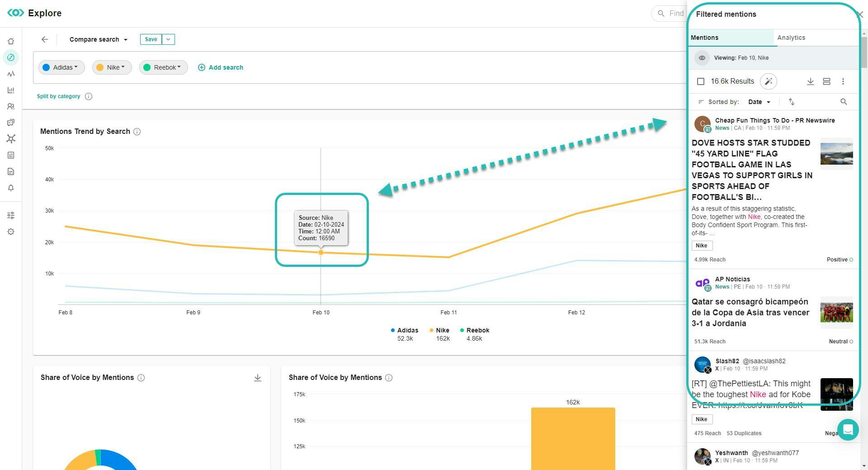Download the filtered mentions results
868x470 pixels.
[x=810, y=81]
